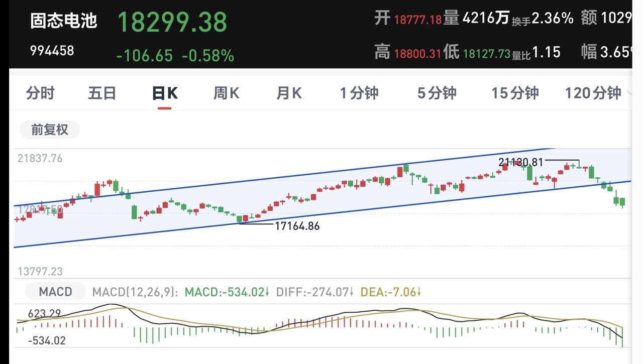Click the high price 18800.31
Image resolution: width=643 pixels, height=364 pixels.
coord(417,53)
